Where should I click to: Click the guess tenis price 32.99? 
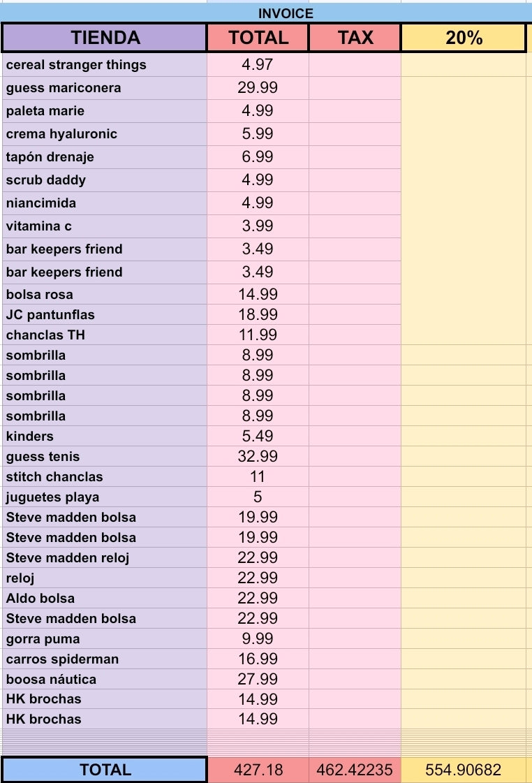click(258, 456)
